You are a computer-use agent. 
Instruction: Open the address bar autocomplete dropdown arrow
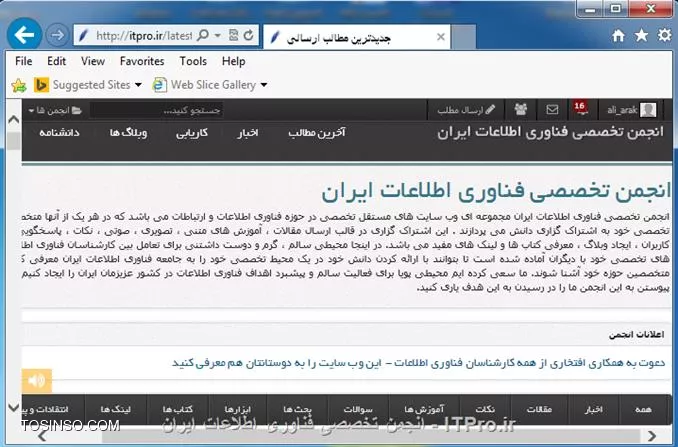(x=218, y=35)
